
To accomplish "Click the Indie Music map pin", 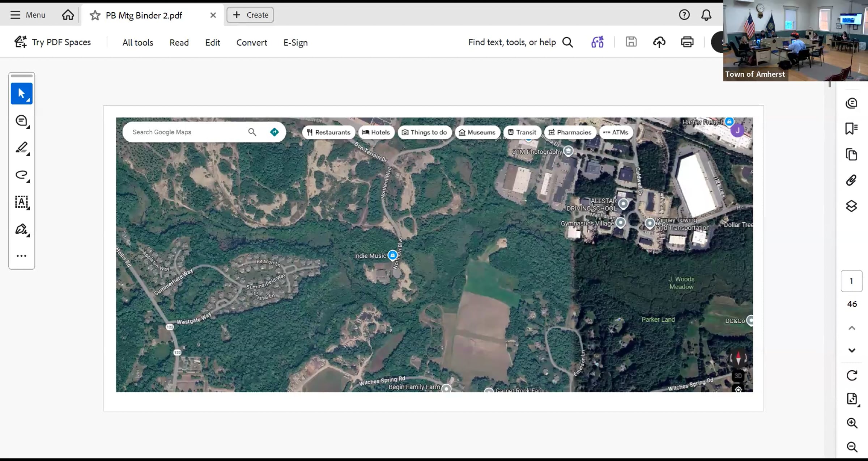I will click(x=392, y=255).
